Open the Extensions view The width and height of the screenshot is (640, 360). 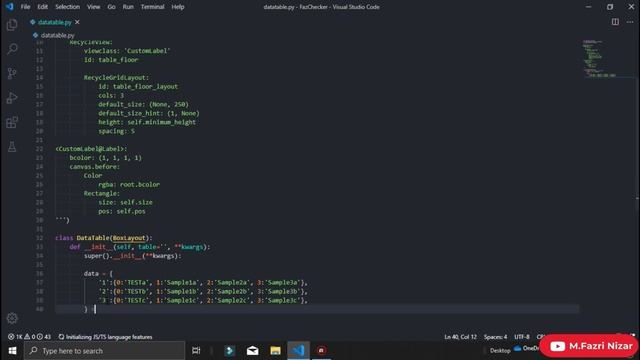tap(12, 122)
